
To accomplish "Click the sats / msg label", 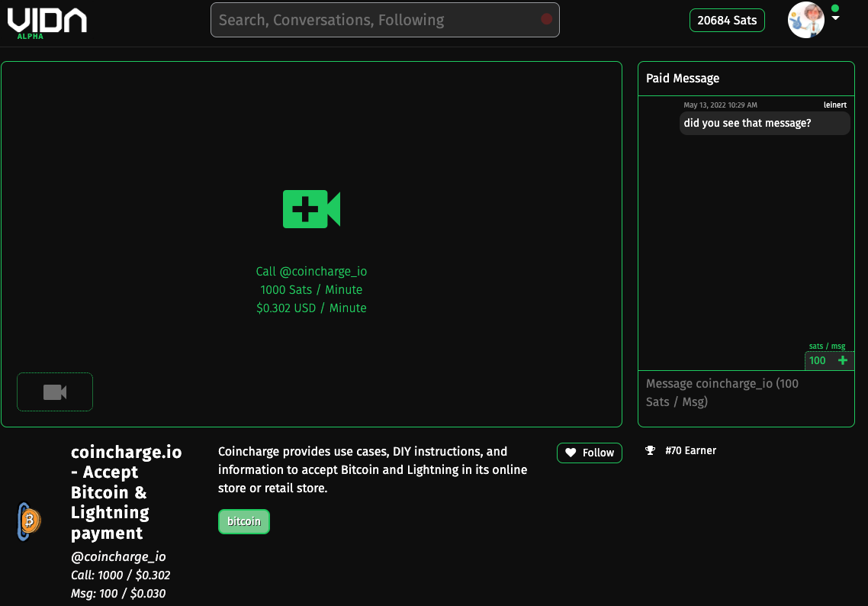I will coord(827,347).
